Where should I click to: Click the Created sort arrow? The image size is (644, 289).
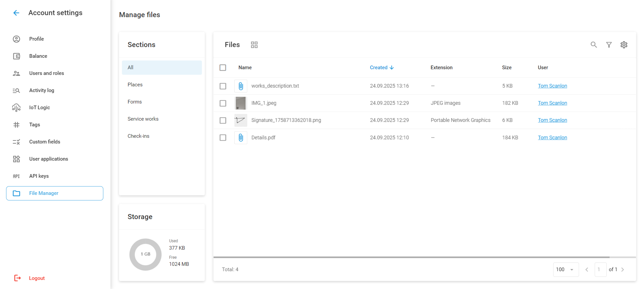392,68
